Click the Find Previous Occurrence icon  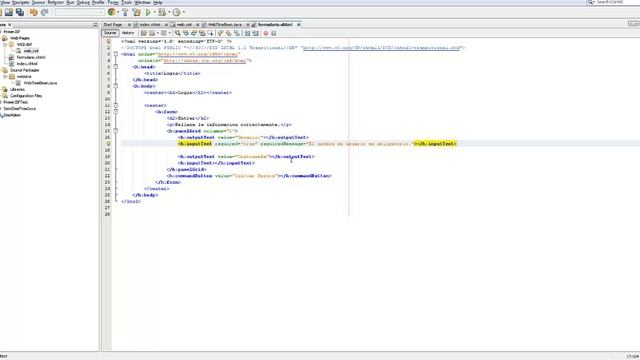pyautogui.click(x=186, y=33)
